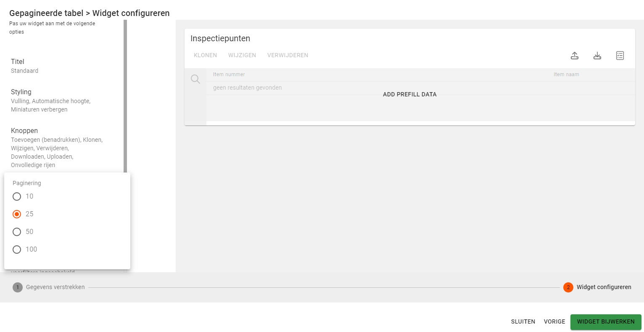
Task: Click Add Prefill Data in table
Action: click(x=409, y=94)
